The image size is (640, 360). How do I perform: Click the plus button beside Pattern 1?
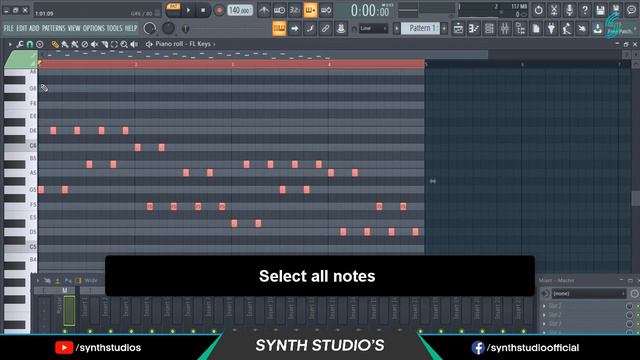tap(444, 29)
